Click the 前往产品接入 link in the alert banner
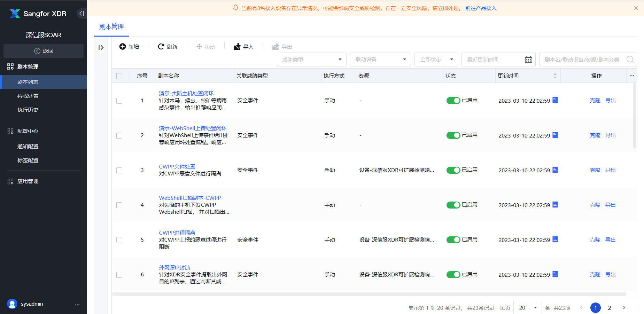This screenshot has width=644, height=314. [x=481, y=8]
